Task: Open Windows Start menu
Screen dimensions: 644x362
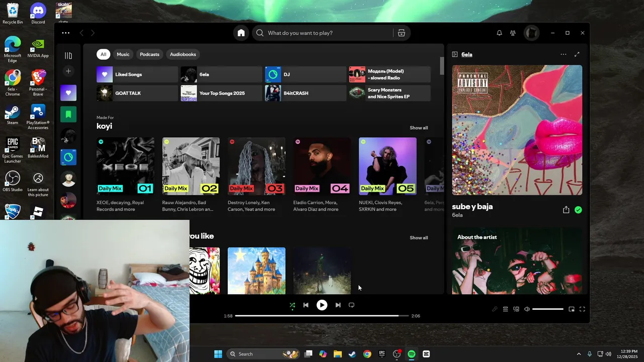Action: click(218, 354)
